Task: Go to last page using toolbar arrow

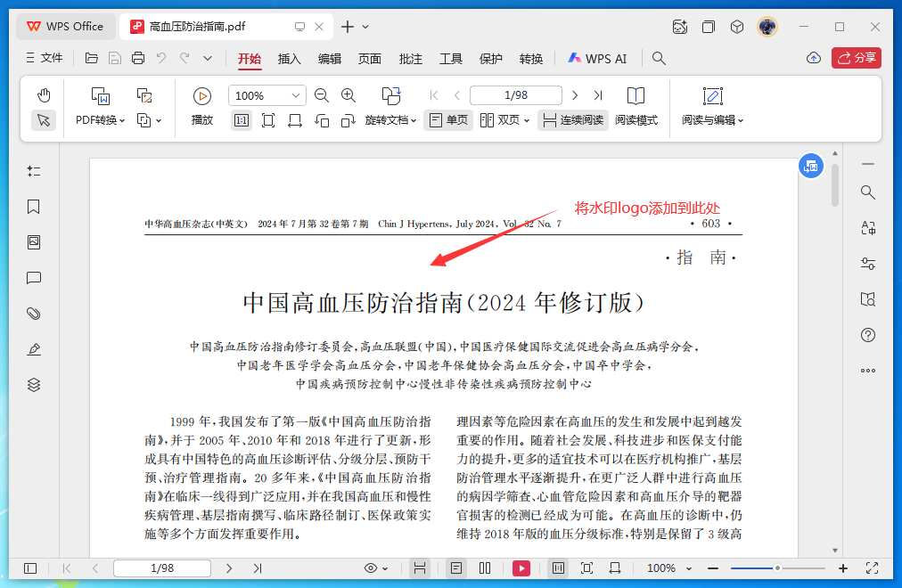Action: pyautogui.click(x=598, y=95)
